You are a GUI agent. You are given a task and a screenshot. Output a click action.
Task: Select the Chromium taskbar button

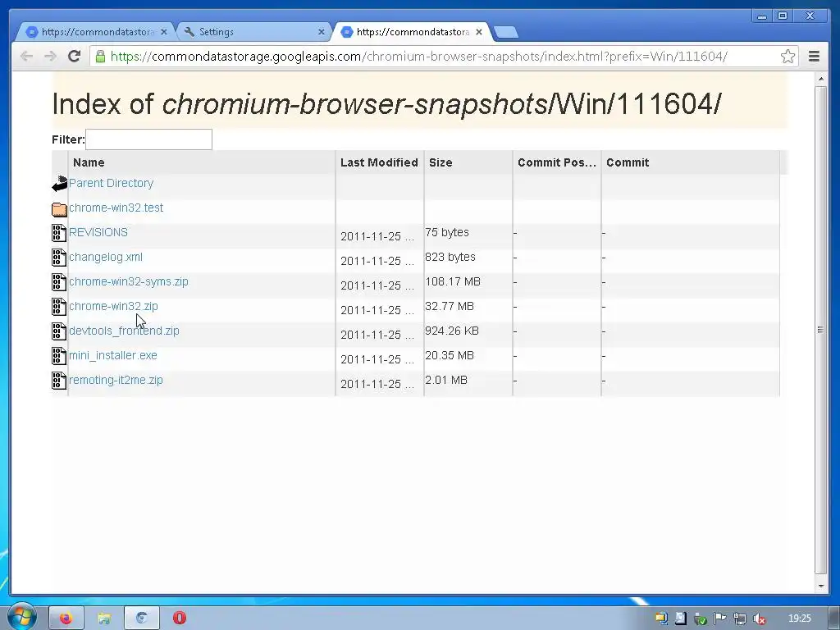click(x=141, y=619)
